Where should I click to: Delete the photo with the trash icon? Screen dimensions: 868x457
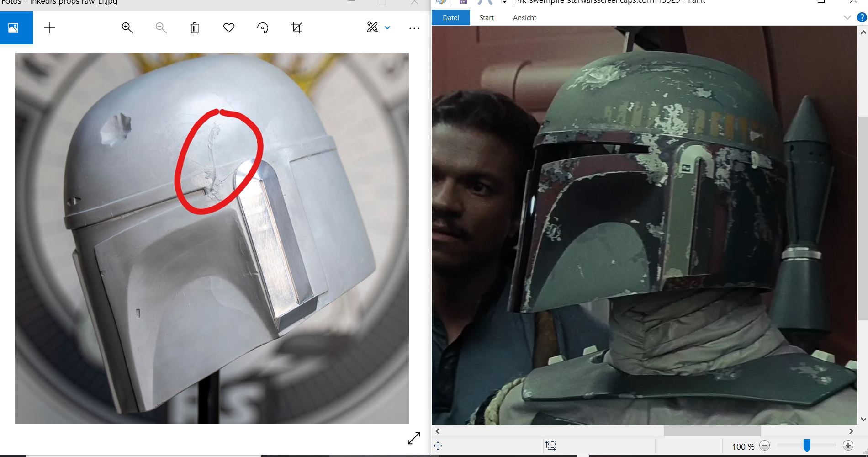click(x=195, y=28)
